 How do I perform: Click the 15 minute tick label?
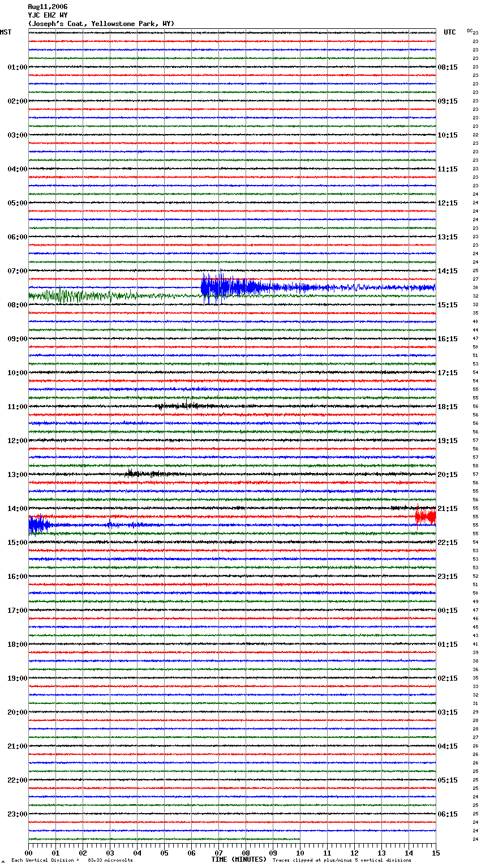[435, 852]
